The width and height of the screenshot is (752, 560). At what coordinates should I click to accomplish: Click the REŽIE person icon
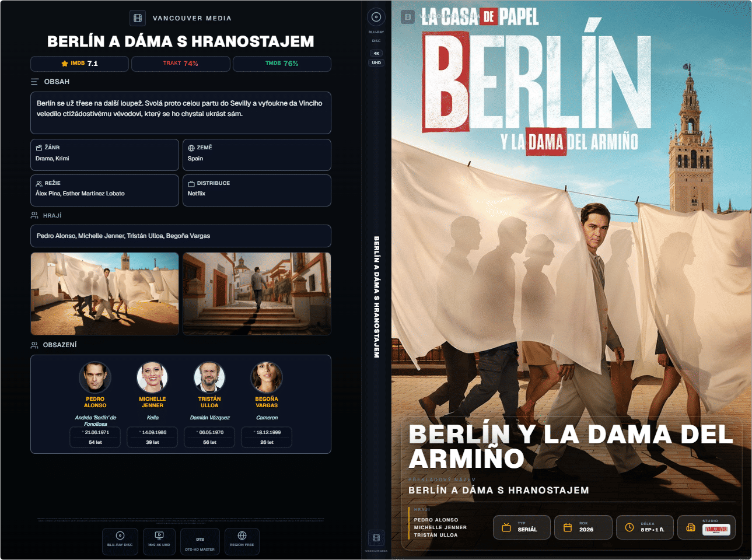pos(39,183)
